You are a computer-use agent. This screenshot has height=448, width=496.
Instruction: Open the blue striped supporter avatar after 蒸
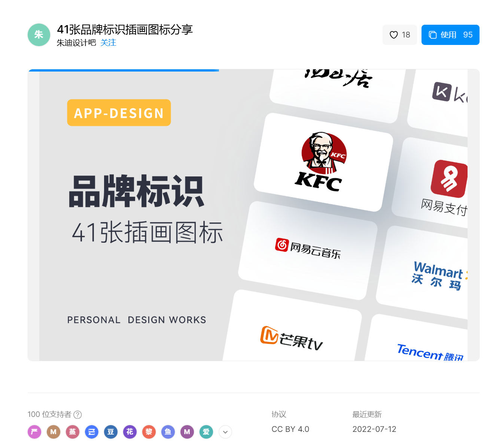coord(92,432)
